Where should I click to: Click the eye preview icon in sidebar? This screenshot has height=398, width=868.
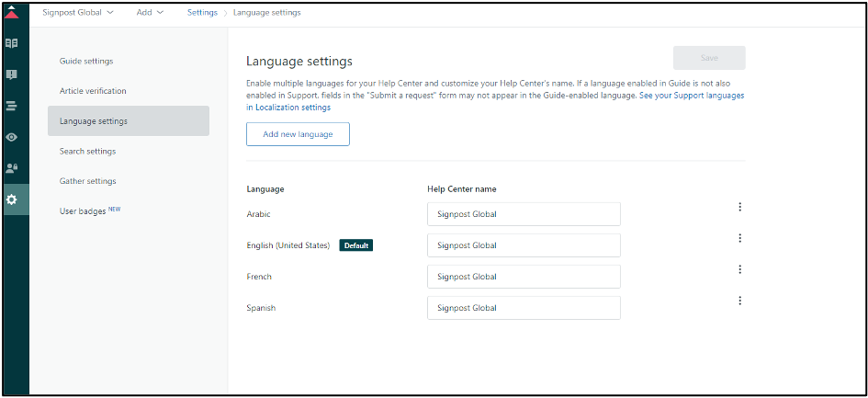[x=12, y=137]
